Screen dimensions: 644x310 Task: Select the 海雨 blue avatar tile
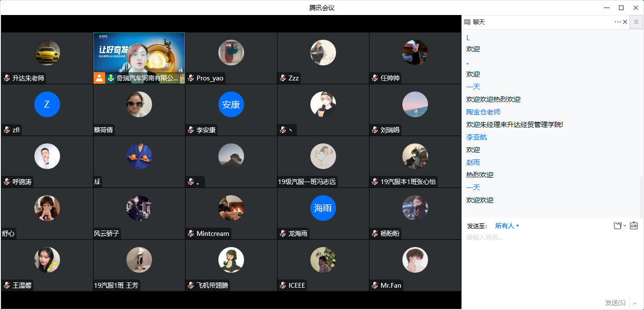(x=323, y=208)
